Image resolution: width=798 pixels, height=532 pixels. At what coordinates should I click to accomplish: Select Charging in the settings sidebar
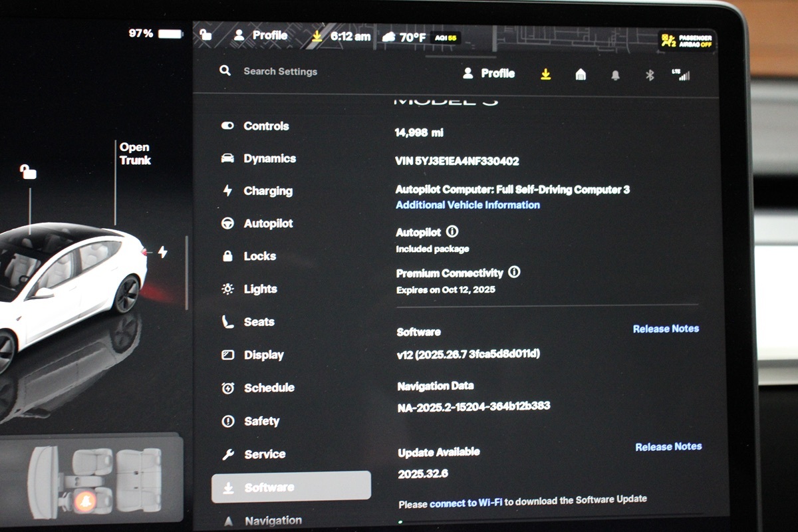[x=267, y=191]
